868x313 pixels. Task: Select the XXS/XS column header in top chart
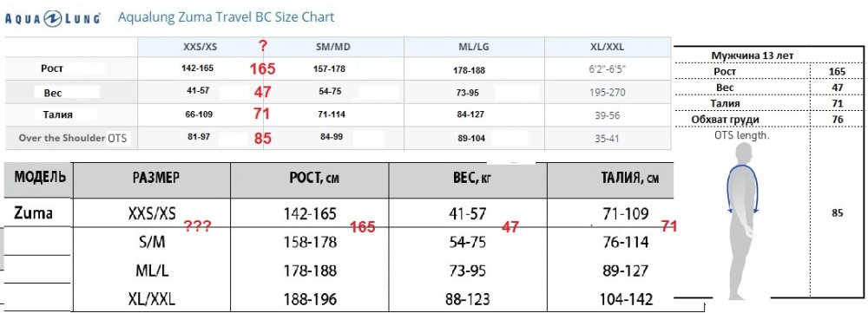click(200, 48)
